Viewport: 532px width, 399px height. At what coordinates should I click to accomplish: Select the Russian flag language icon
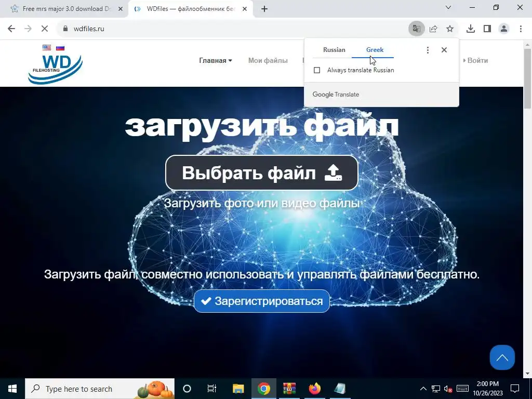[60, 48]
